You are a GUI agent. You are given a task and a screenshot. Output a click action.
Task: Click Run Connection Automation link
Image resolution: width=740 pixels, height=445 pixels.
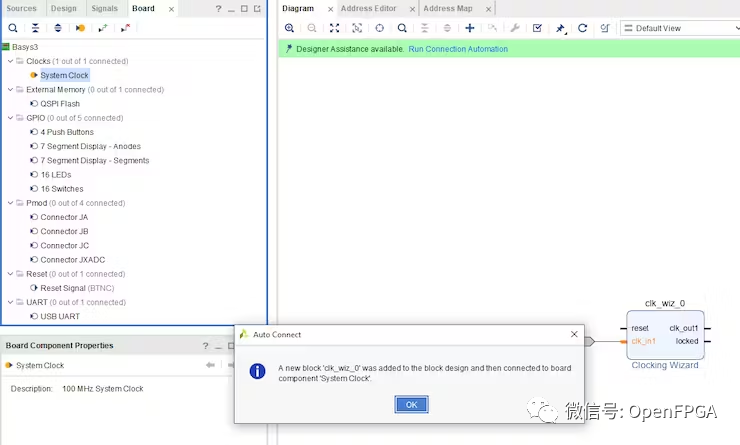point(458,49)
